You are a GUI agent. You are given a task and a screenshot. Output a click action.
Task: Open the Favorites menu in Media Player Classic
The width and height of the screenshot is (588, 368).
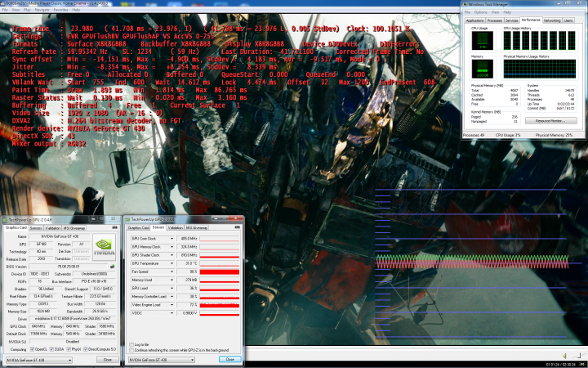[x=60, y=10]
